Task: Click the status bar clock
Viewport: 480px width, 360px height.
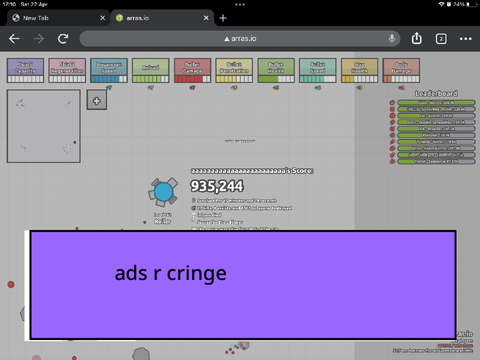Action: click(x=9, y=4)
